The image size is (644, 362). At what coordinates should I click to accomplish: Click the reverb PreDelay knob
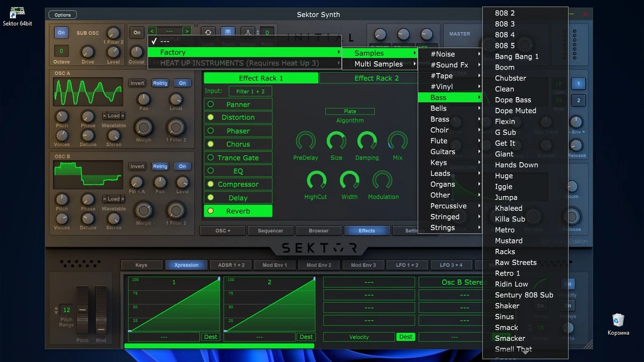coord(305,142)
